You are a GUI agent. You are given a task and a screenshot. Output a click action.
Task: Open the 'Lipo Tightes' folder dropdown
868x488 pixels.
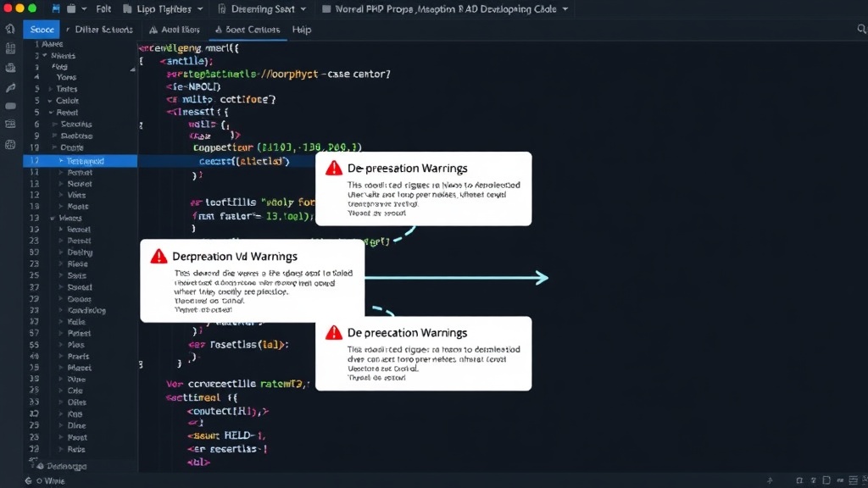click(163, 8)
